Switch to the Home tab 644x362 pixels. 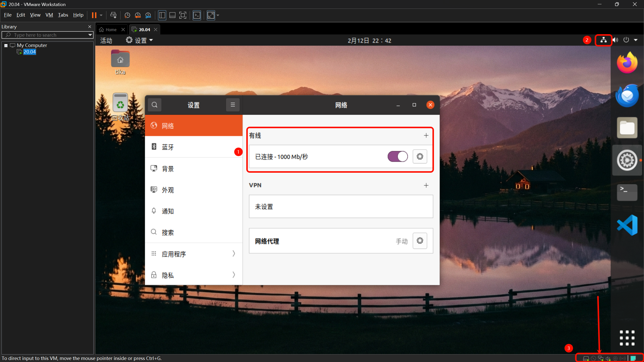(108, 29)
